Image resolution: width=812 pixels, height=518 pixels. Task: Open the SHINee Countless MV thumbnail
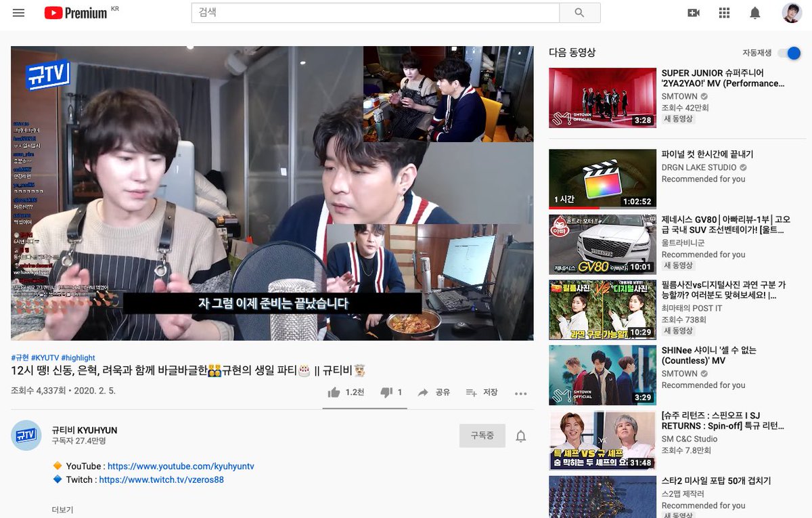pyautogui.click(x=602, y=375)
